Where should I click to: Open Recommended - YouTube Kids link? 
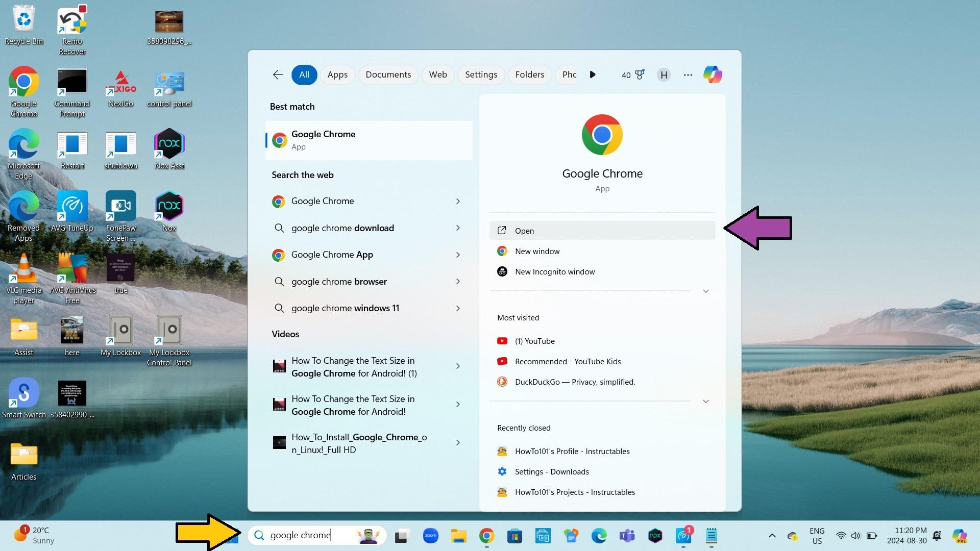click(602, 362)
